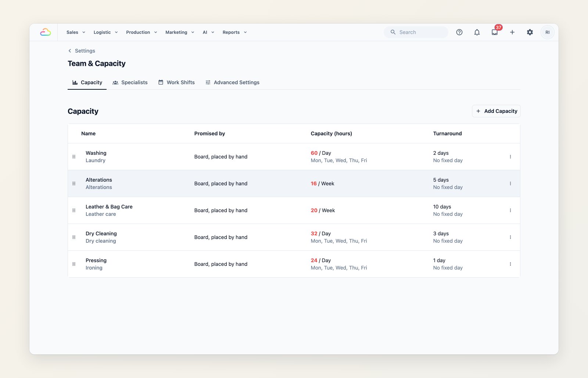Click the plus icon in top bar
The width and height of the screenshot is (588, 378).
point(512,32)
